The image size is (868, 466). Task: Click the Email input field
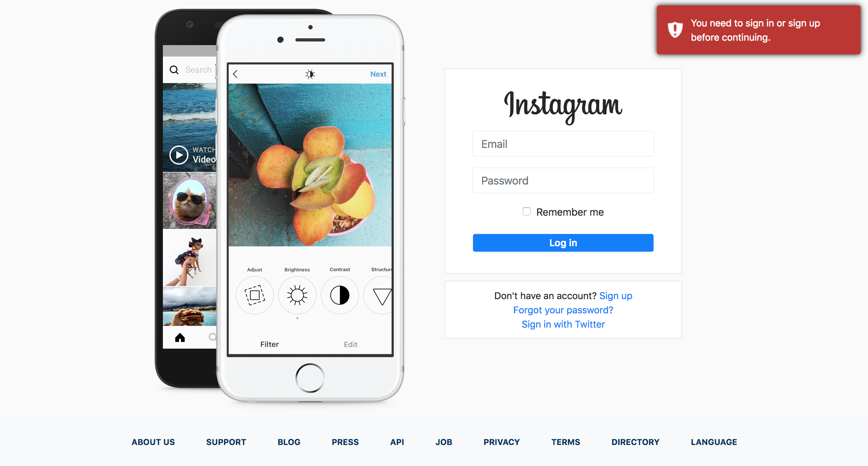563,143
